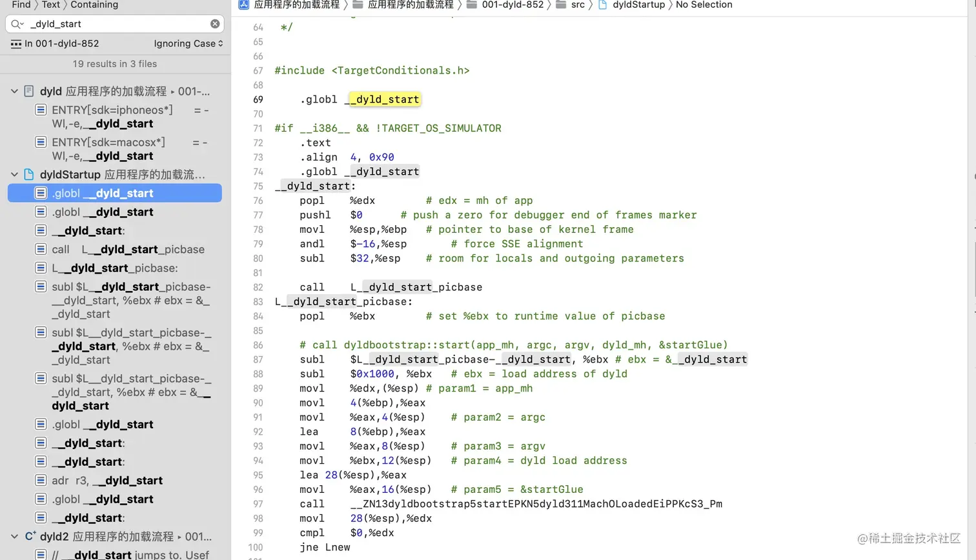Collapse the dyld results group
The height and width of the screenshot is (560, 976).
(x=14, y=91)
